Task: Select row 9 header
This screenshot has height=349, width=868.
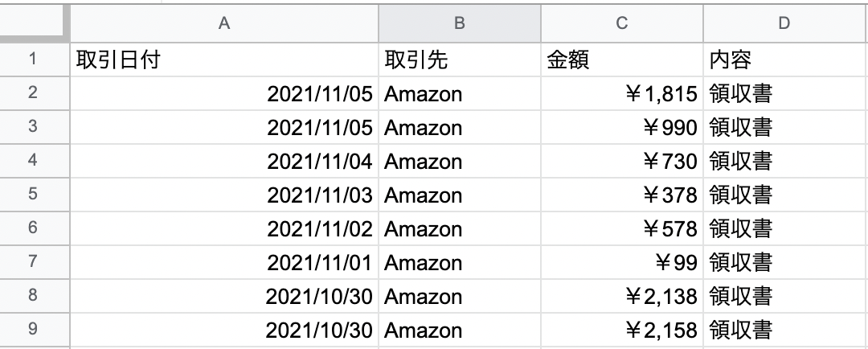Action: pos(34,330)
